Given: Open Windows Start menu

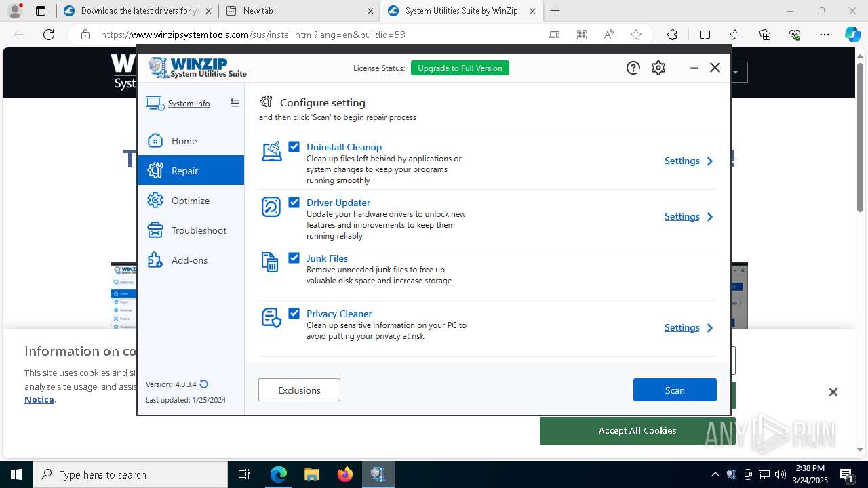Looking at the screenshot, I should point(16,474).
